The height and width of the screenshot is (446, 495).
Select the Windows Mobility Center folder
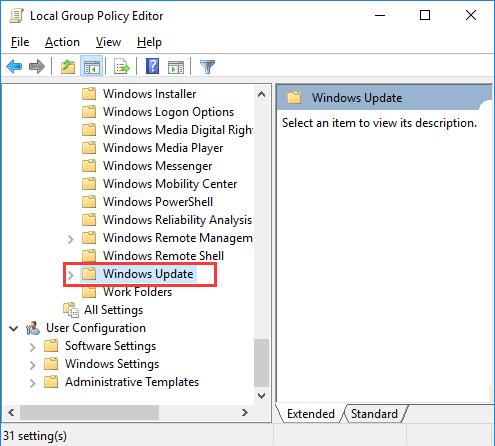pos(170,184)
